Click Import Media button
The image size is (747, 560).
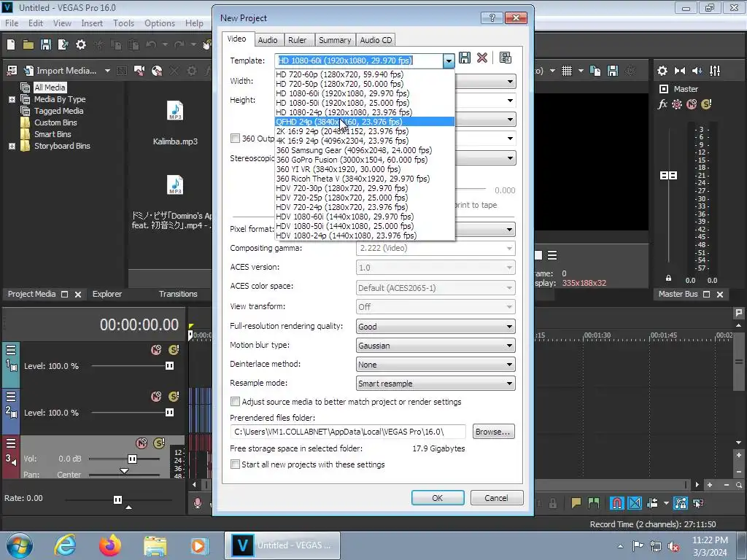point(61,71)
